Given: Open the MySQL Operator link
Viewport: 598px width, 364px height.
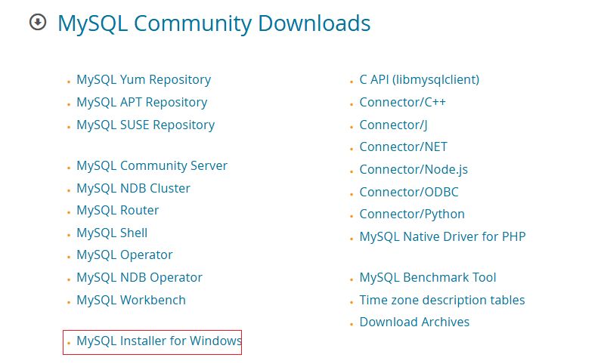Looking at the screenshot, I should (124, 255).
